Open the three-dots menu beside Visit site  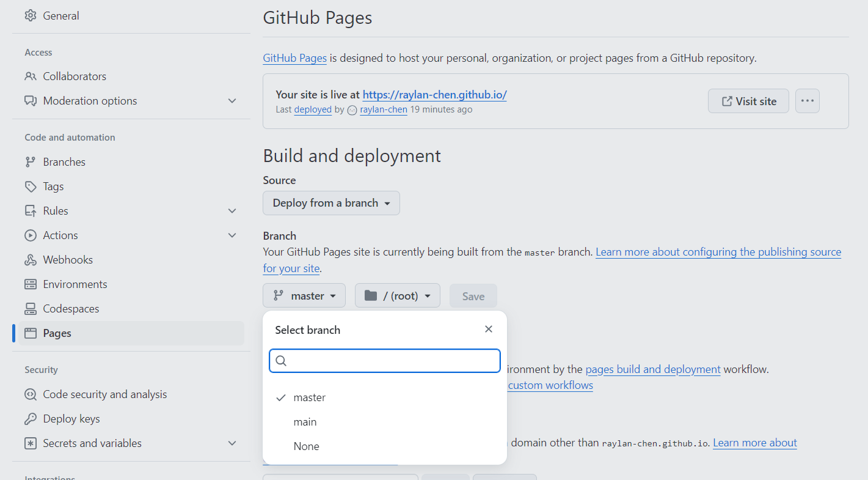[808, 101]
